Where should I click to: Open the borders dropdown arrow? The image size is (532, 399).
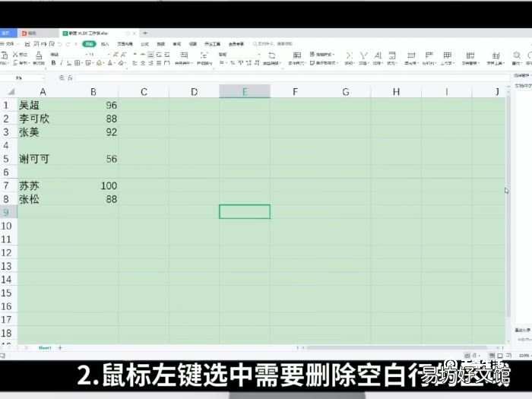[x=82, y=63]
